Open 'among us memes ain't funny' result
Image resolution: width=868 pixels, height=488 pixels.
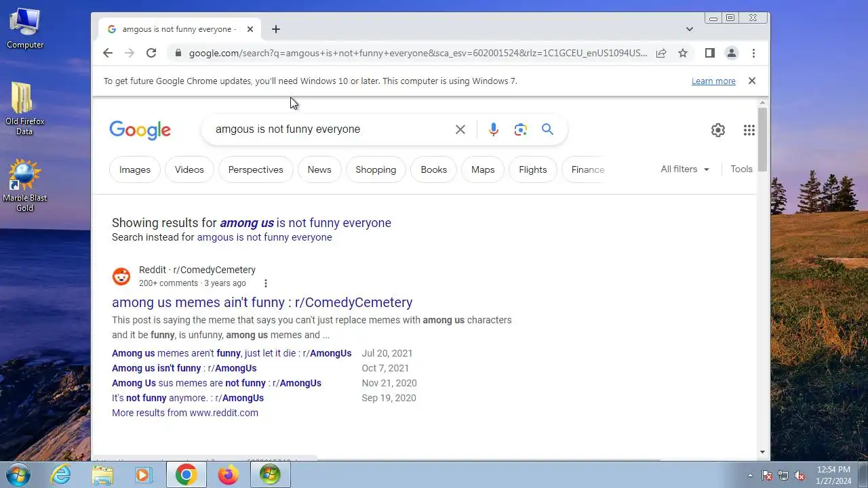[262, 302]
